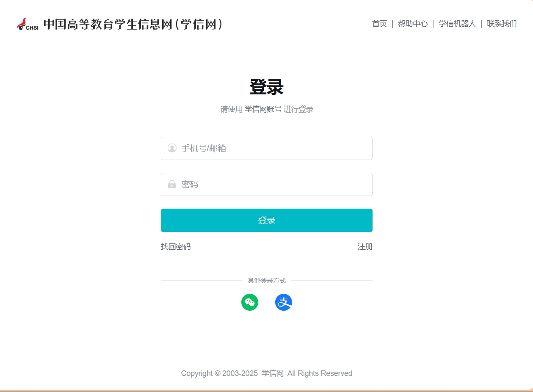This screenshot has width=533, height=392.
Task: Click the 学信网账号 text in subtitle
Action: point(263,109)
